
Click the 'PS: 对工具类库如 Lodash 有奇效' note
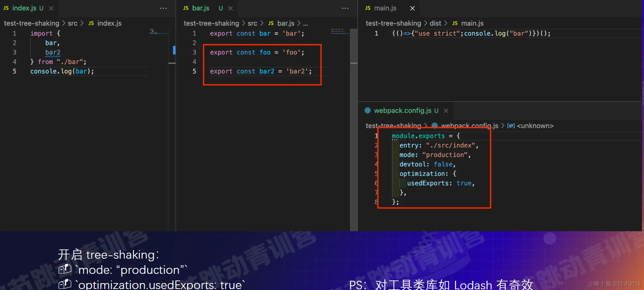click(x=441, y=285)
